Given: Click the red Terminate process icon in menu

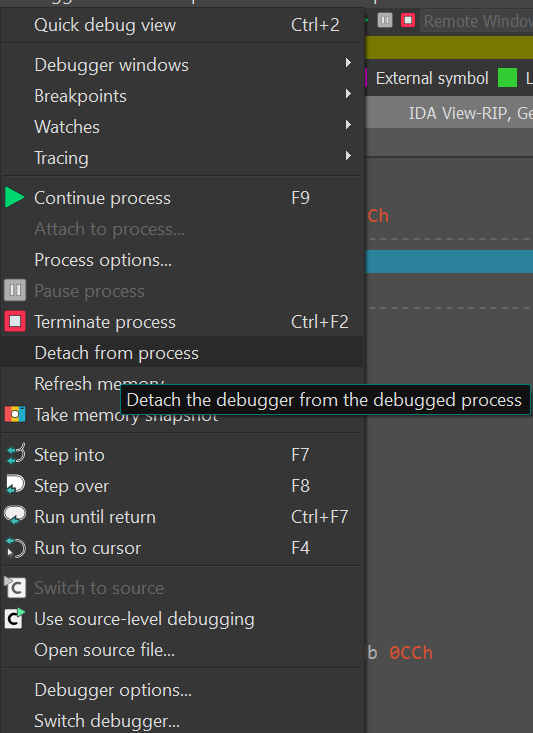Looking at the screenshot, I should tap(15, 322).
